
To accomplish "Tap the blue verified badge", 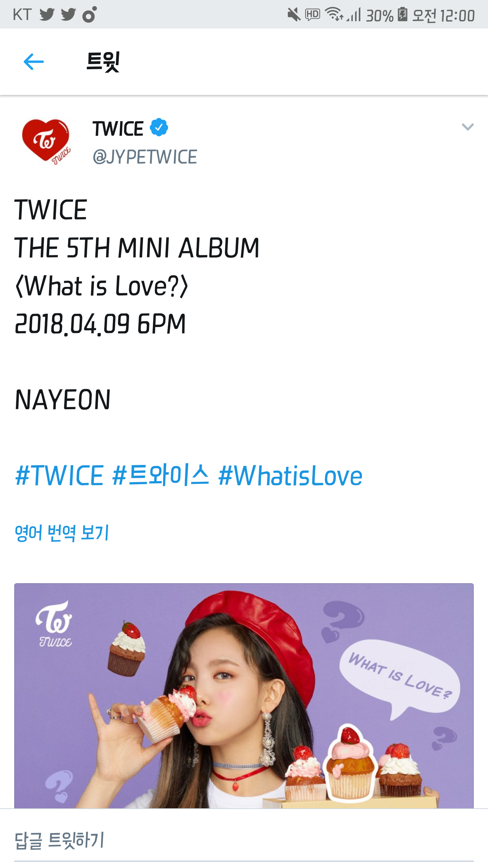I will pyautogui.click(x=159, y=127).
